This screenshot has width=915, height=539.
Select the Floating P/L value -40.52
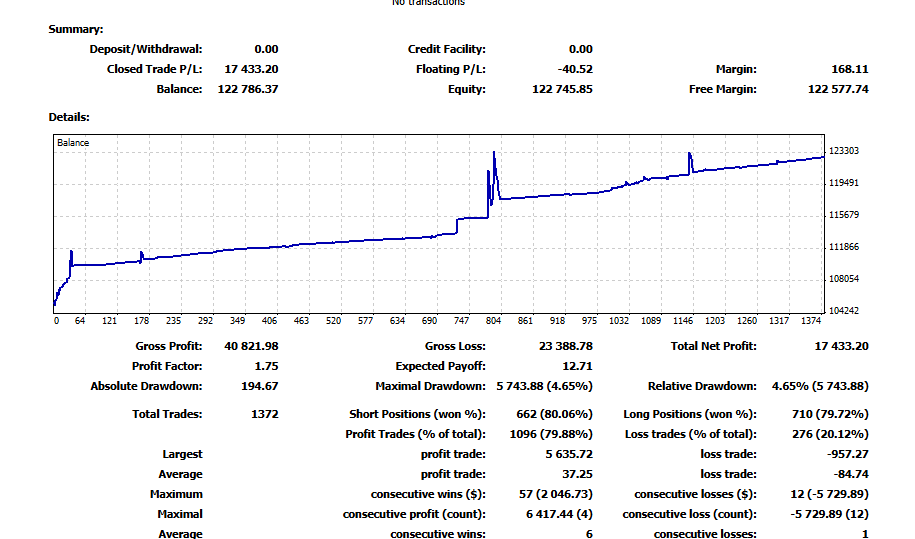point(575,69)
